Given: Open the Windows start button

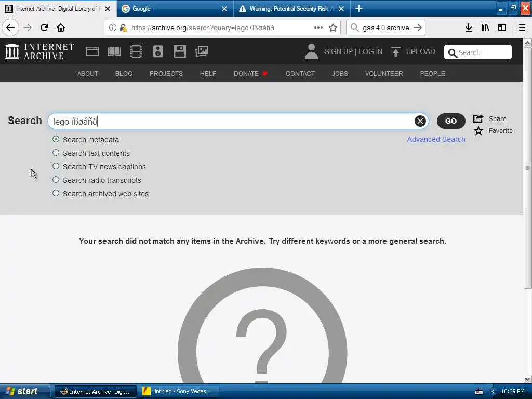Looking at the screenshot, I should click(x=24, y=392).
